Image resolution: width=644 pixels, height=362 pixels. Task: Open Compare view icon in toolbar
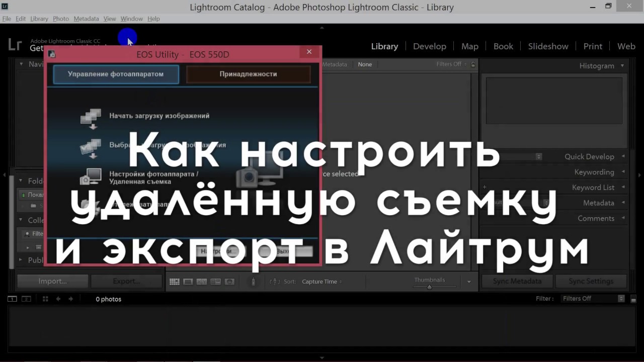(x=202, y=282)
